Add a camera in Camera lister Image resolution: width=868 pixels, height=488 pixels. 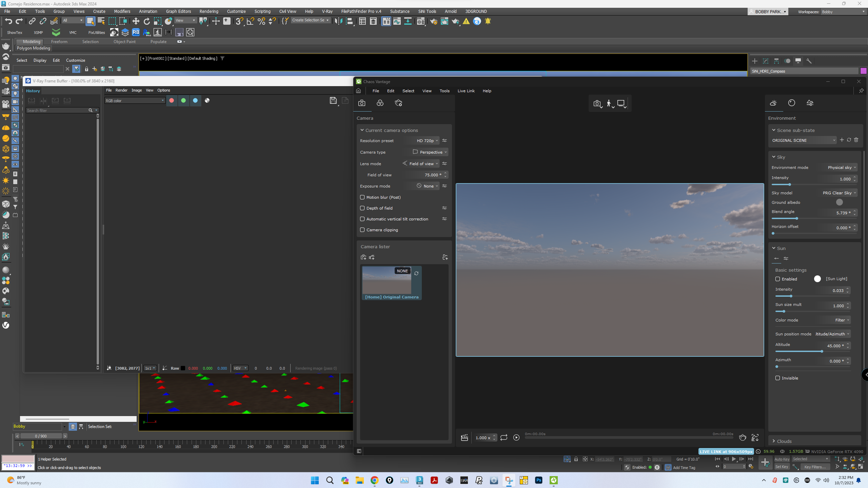(x=363, y=257)
